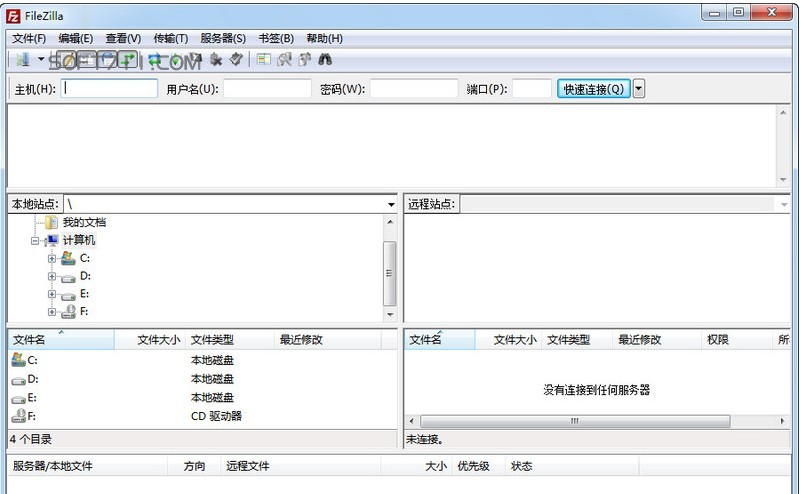803x494 pixels.
Task: Expand the C: drive tree node
Action: tap(52, 259)
